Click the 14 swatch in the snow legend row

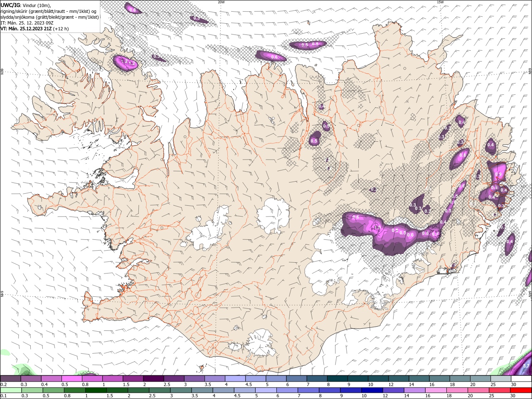419,379
